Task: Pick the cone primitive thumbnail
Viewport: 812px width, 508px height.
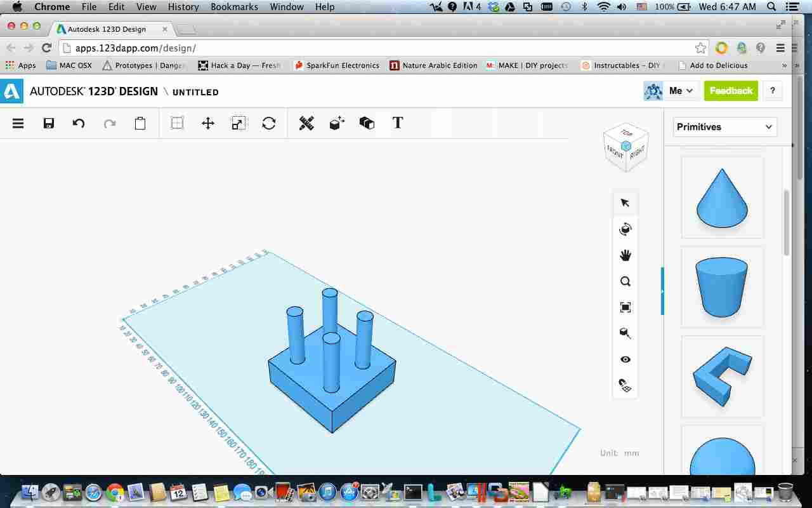Action: 722,197
